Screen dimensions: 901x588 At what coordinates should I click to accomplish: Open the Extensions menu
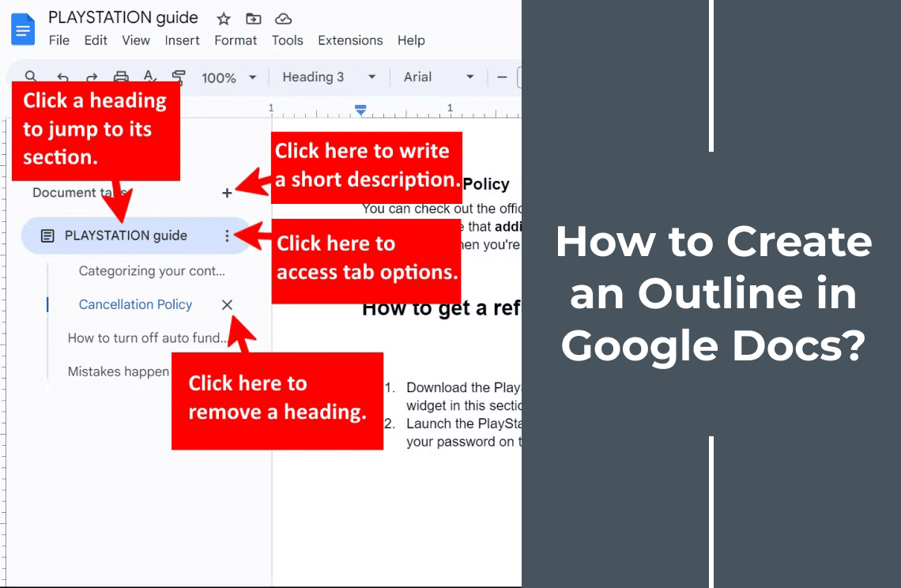350,40
